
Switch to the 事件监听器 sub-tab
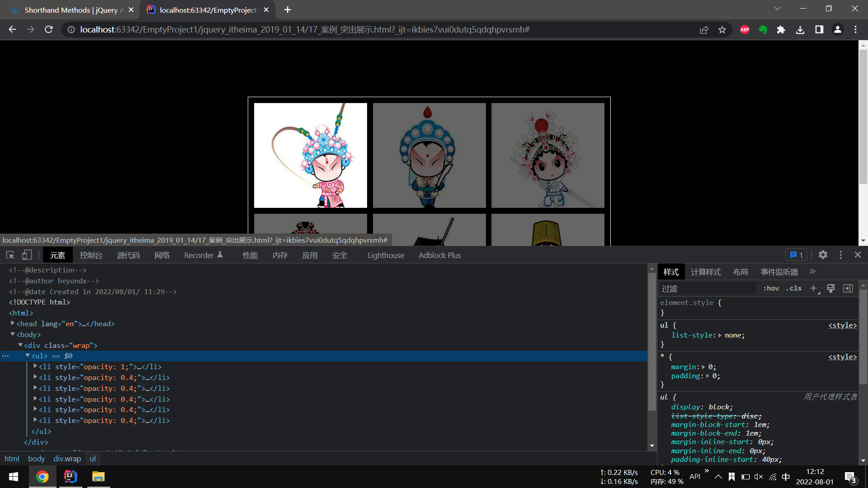(779, 272)
